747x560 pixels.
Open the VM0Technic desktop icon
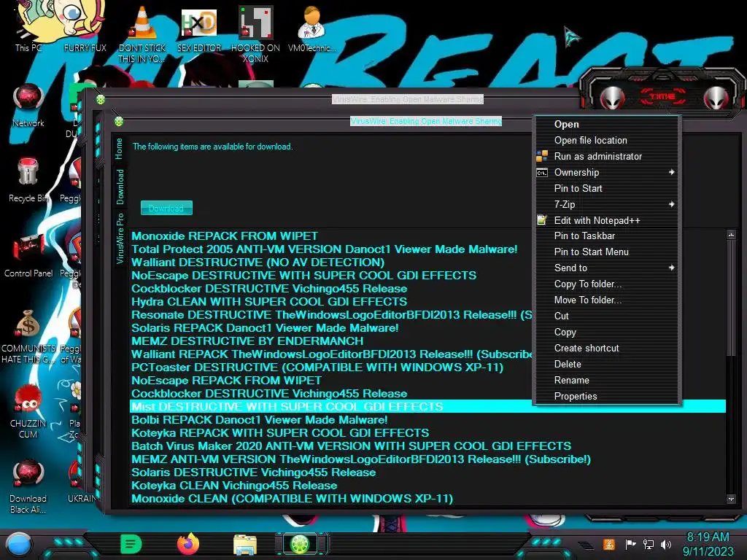pos(312,28)
